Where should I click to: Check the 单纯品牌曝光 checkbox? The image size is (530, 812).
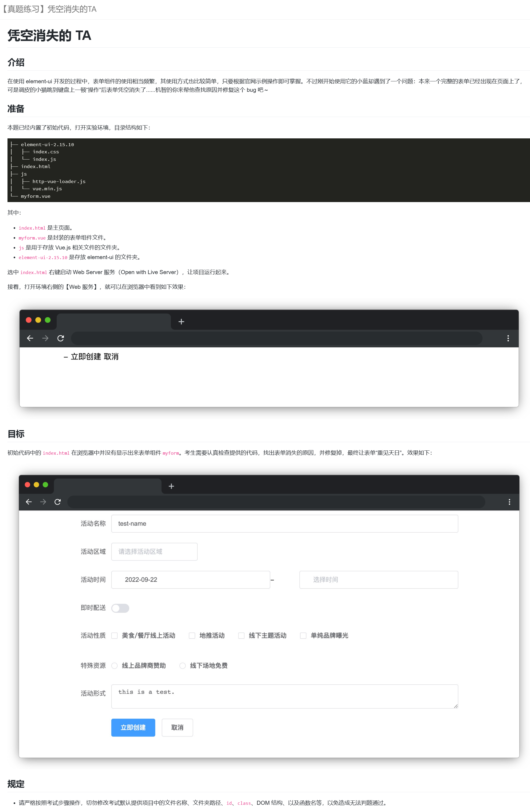(303, 635)
